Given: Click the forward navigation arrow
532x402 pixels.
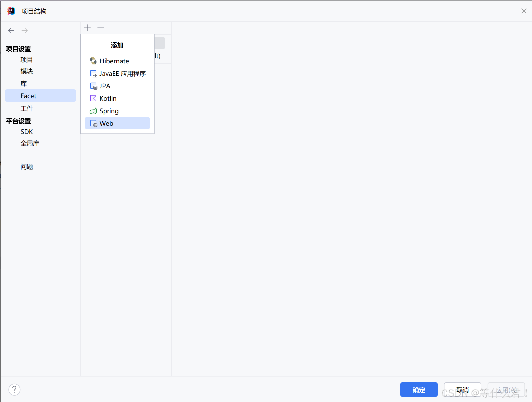Looking at the screenshot, I should coord(25,31).
